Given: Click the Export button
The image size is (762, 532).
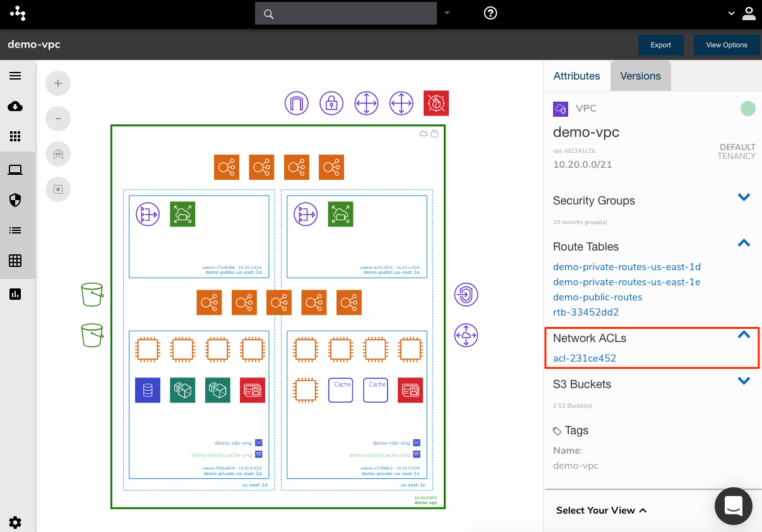Looking at the screenshot, I should pyautogui.click(x=661, y=45).
